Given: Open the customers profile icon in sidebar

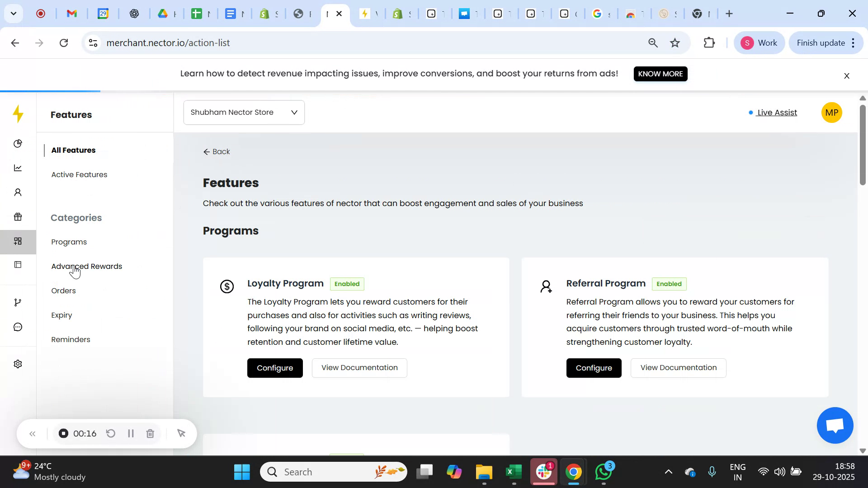Looking at the screenshot, I should 18,192.
